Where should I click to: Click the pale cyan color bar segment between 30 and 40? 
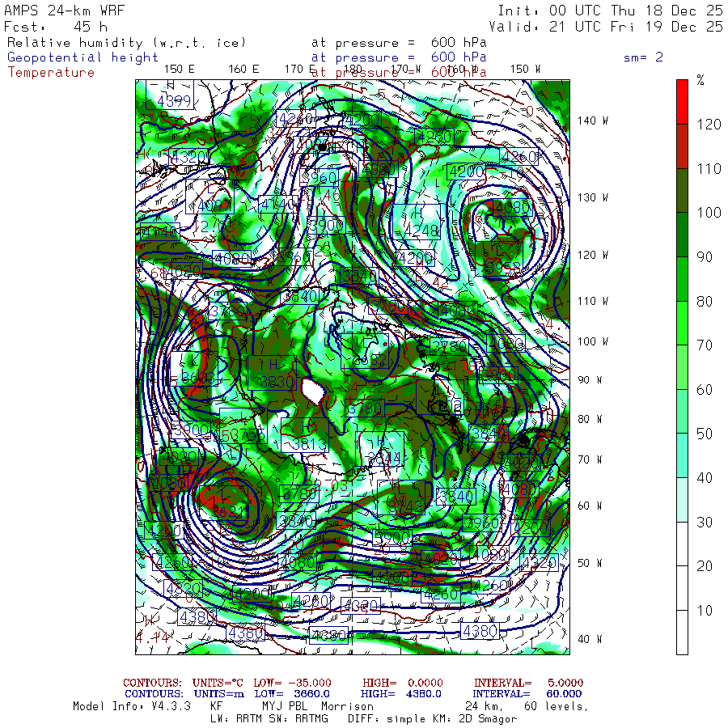click(x=682, y=500)
